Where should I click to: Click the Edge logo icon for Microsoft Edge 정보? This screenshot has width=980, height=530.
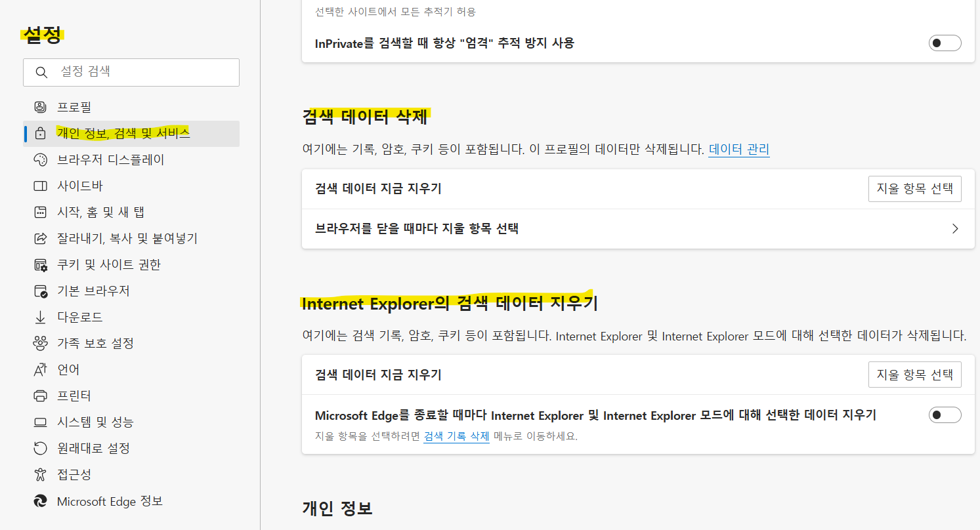[x=40, y=501]
